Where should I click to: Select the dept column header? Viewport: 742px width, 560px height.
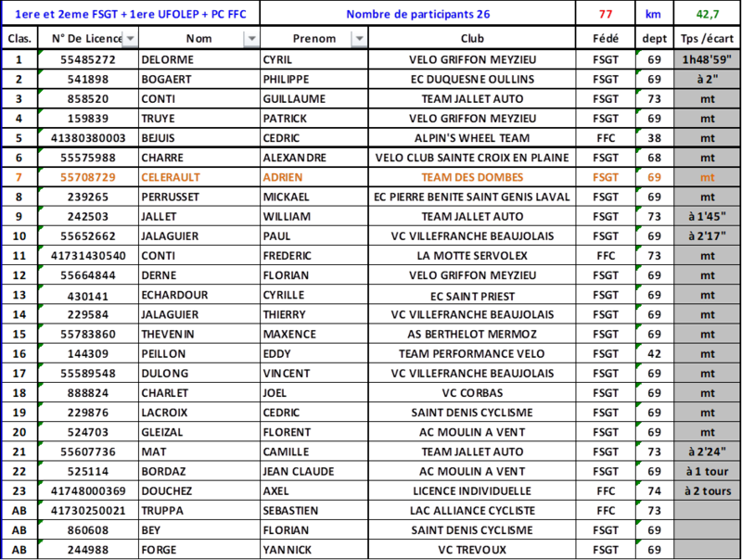click(x=654, y=38)
